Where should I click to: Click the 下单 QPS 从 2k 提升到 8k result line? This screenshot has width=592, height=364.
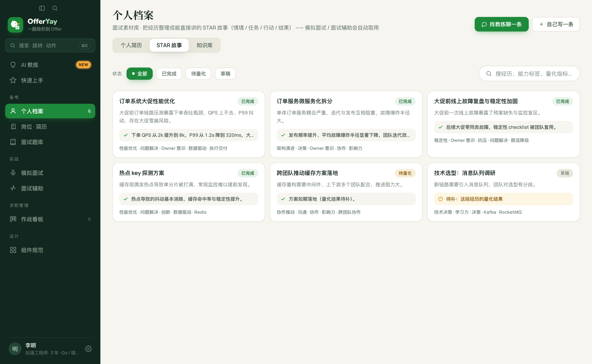pyautogui.click(x=189, y=135)
